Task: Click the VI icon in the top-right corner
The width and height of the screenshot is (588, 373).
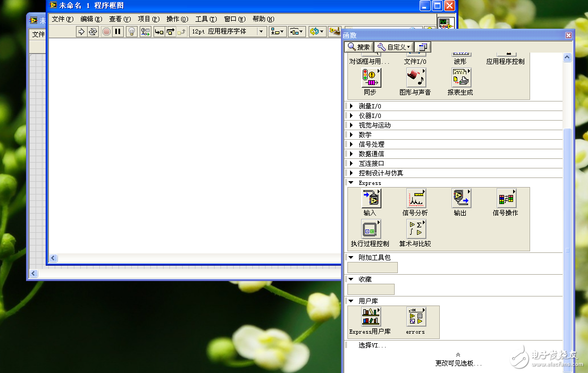Action: [446, 23]
